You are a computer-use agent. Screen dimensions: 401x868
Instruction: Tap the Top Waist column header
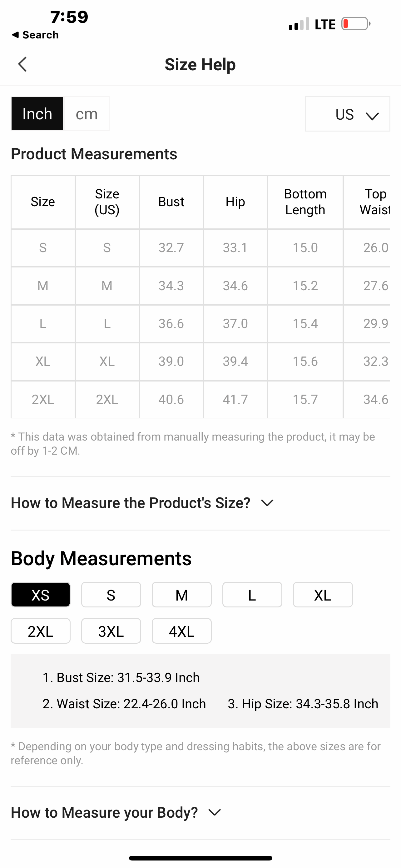[374, 202]
